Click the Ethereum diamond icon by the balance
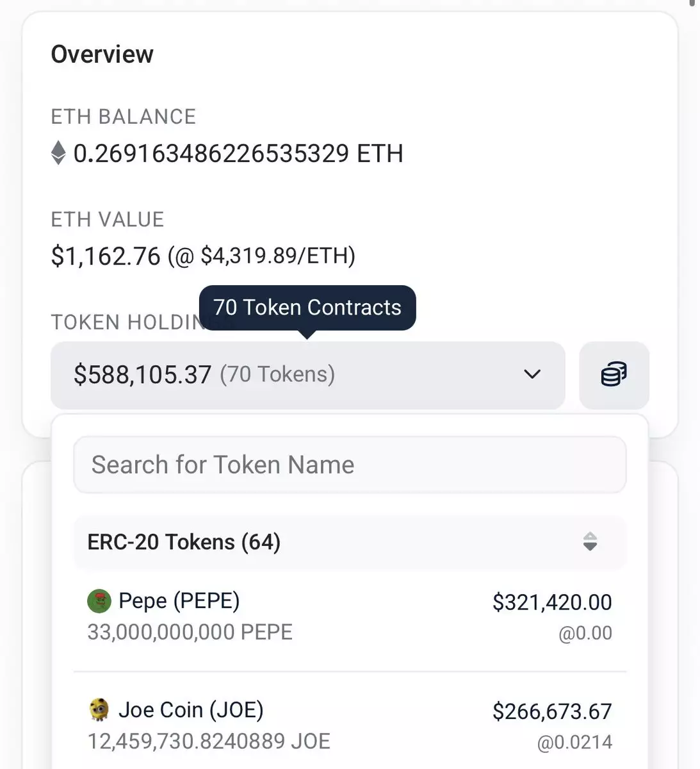The width and height of the screenshot is (700, 769). [x=58, y=153]
